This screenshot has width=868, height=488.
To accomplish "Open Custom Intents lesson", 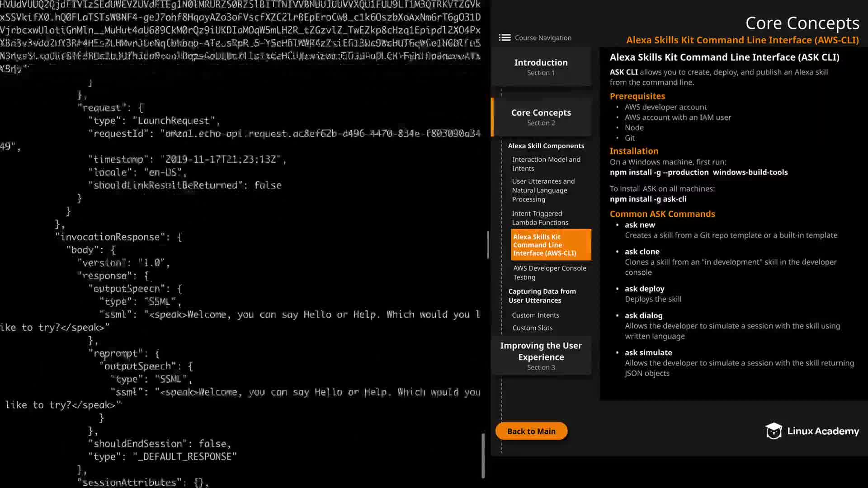I will pos(535,315).
